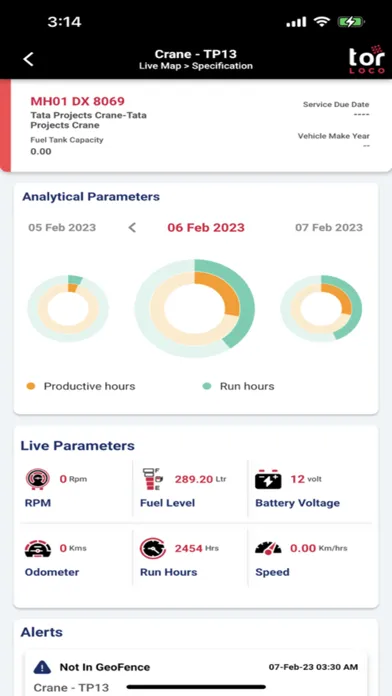Screen dimensions: 392x696
Task: Tap the alert timestamp 07-Feb-23 03:30 AM
Action: (313, 667)
